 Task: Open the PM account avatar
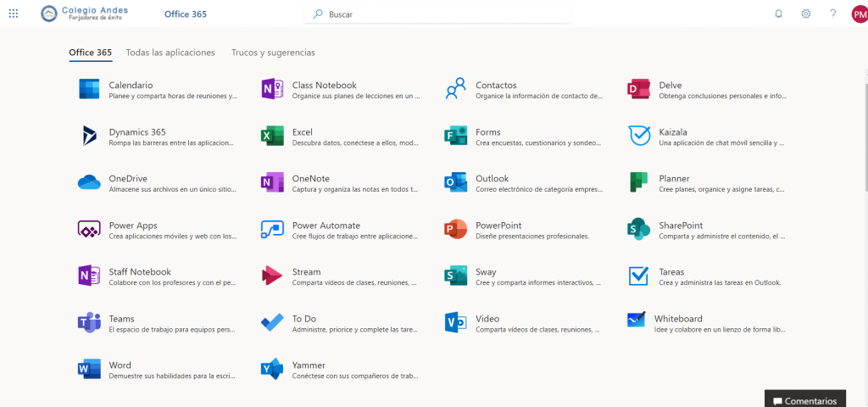point(860,14)
